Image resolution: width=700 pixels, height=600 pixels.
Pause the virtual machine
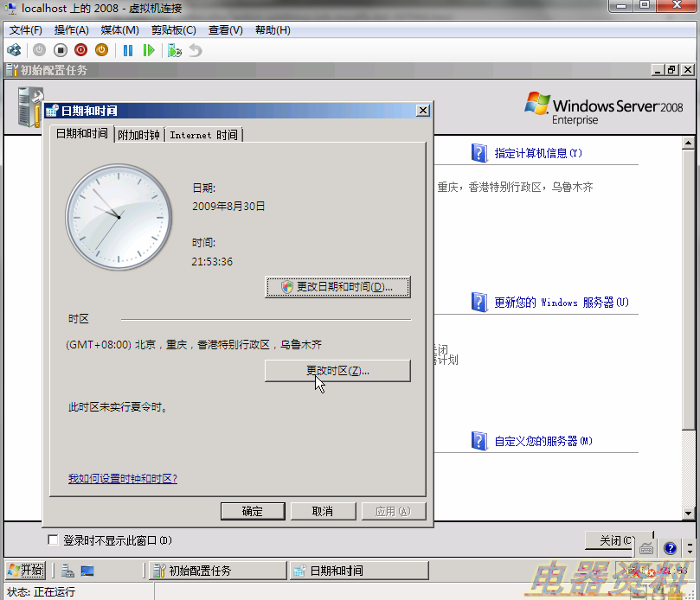click(128, 50)
